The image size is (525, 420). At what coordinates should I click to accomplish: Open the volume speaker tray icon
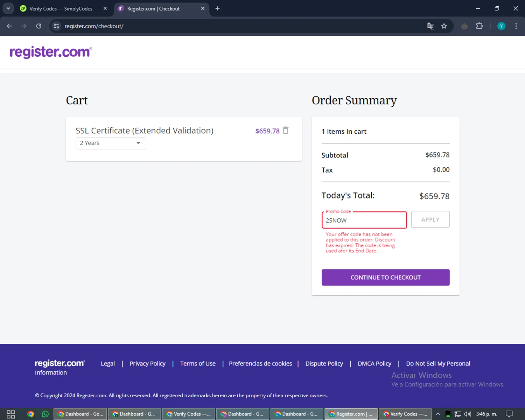coord(468,414)
